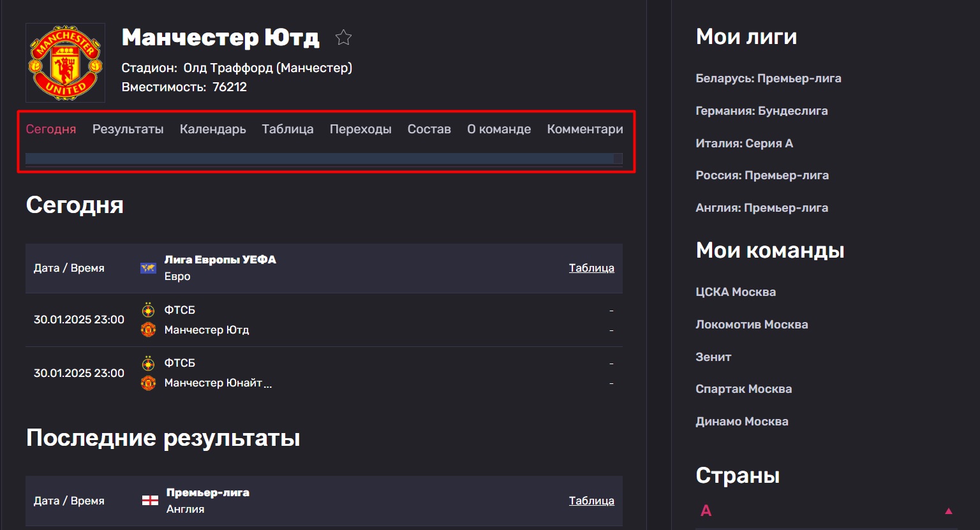This screenshot has width=980, height=530.
Task: Open the О команде tab
Action: pyautogui.click(x=499, y=129)
